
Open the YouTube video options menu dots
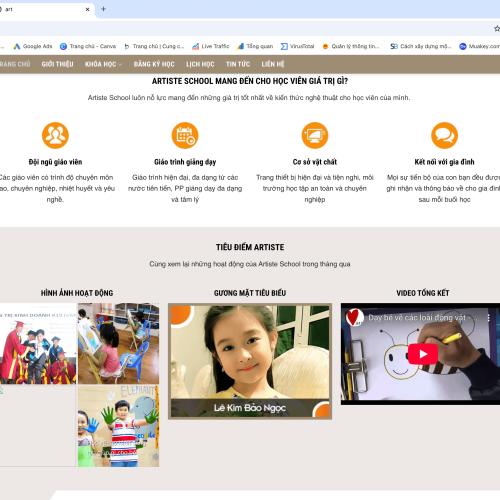pyautogui.click(x=488, y=318)
